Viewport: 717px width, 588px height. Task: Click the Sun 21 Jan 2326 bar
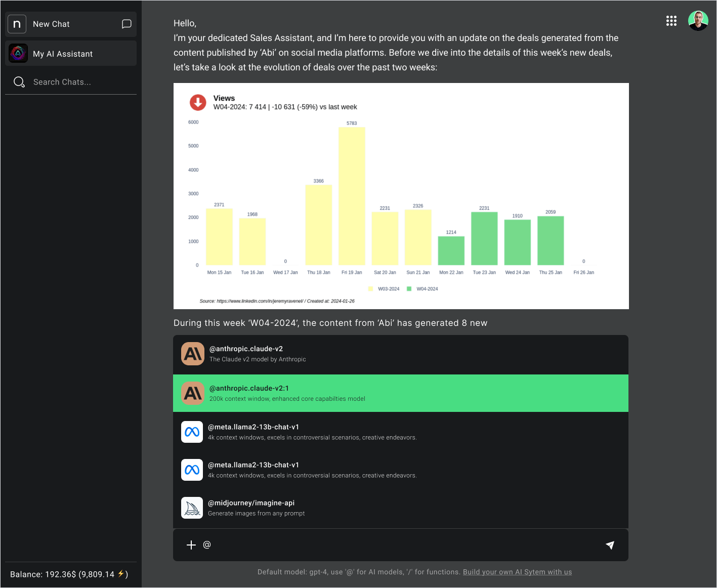coord(418,237)
